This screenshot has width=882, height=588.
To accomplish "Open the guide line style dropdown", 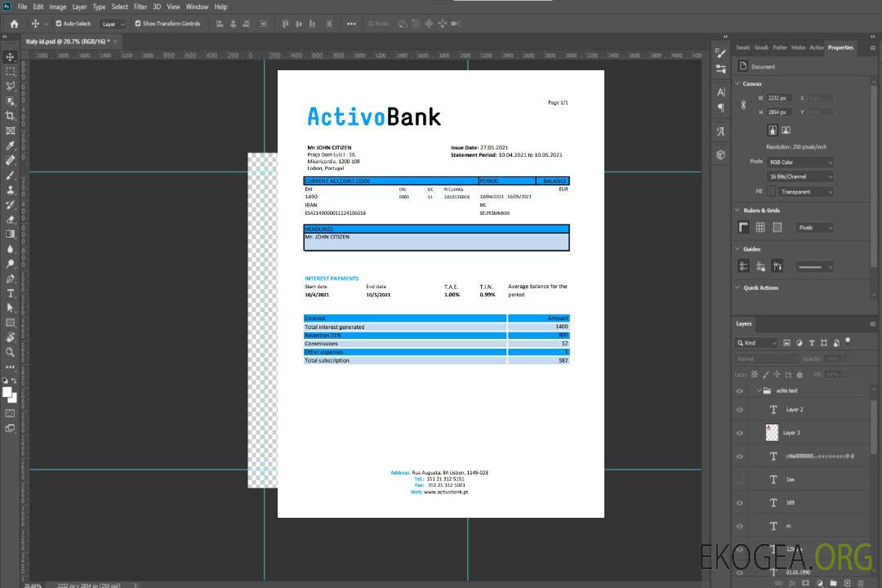I will (x=814, y=267).
